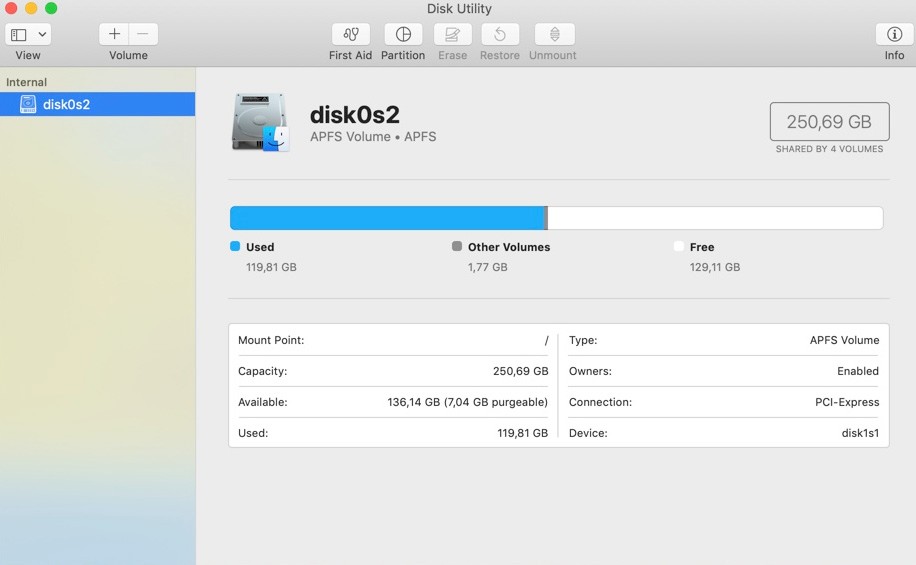Click the Unmount toolbar icon
916x565 pixels.
554,34
